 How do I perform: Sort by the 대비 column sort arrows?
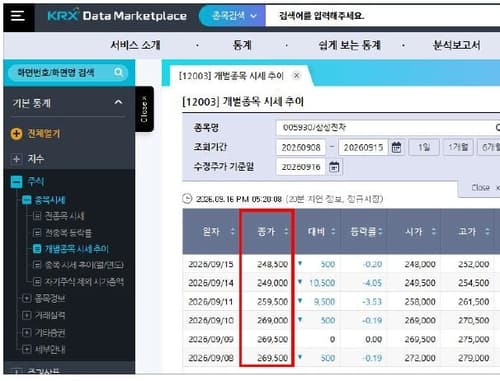pyautogui.click(x=333, y=231)
